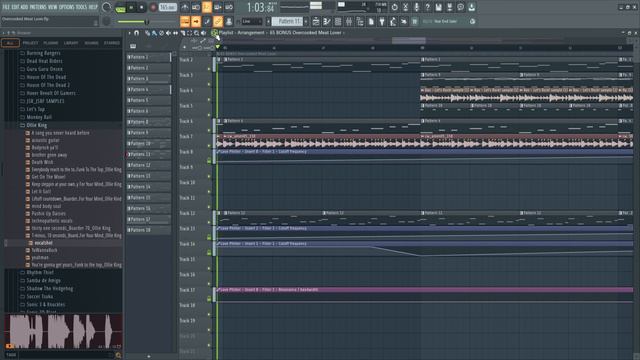Open the mixer icon

349,21
